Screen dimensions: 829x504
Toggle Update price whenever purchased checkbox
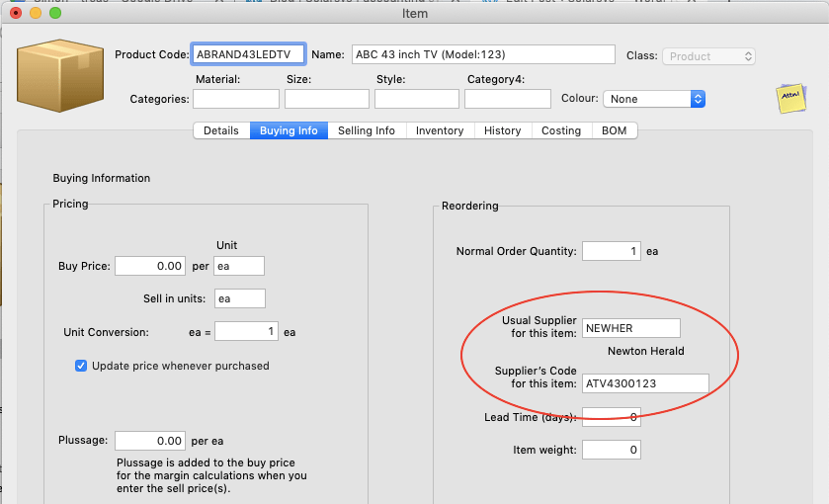81,366
